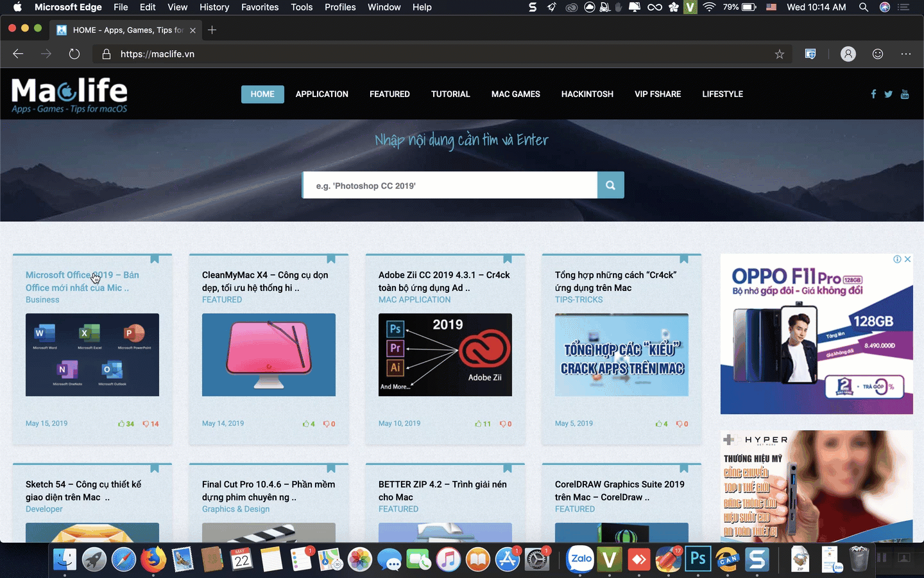
Task: Click the Photoshop CC 2019 search field
Action: pyautogui.click(x=449, y=185)
